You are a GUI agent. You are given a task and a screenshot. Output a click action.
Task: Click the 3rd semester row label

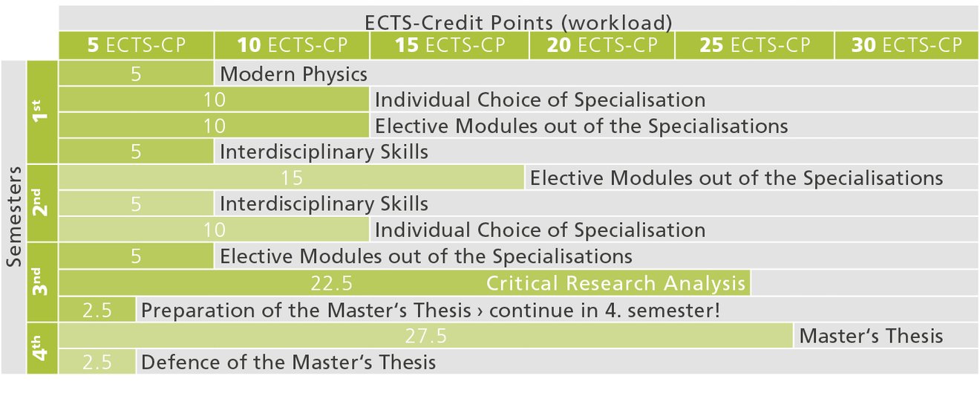pos(42,282)
